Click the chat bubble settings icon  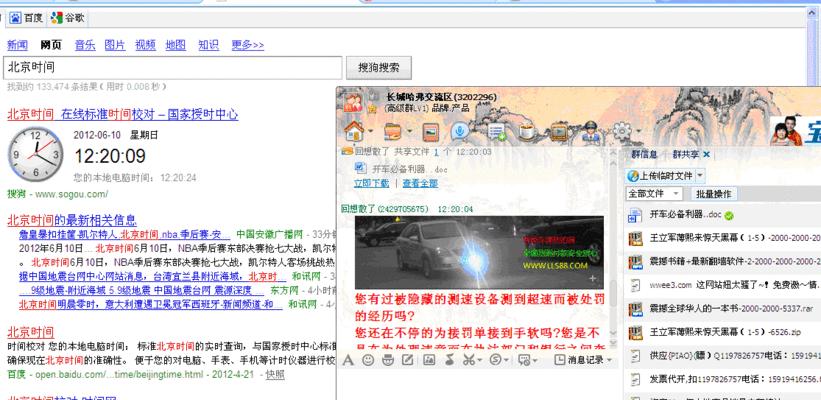(524, 360)
